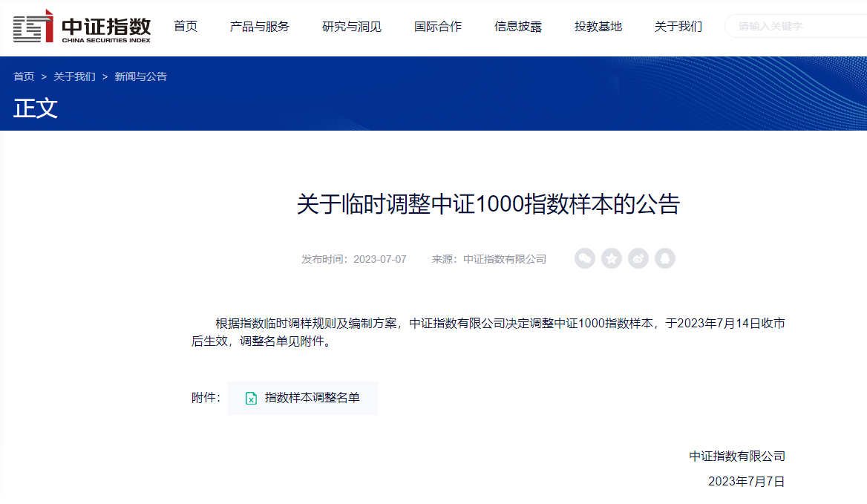Share the article to Weibo
Viewport: 867px width, 504px height.
pos(638,258)
